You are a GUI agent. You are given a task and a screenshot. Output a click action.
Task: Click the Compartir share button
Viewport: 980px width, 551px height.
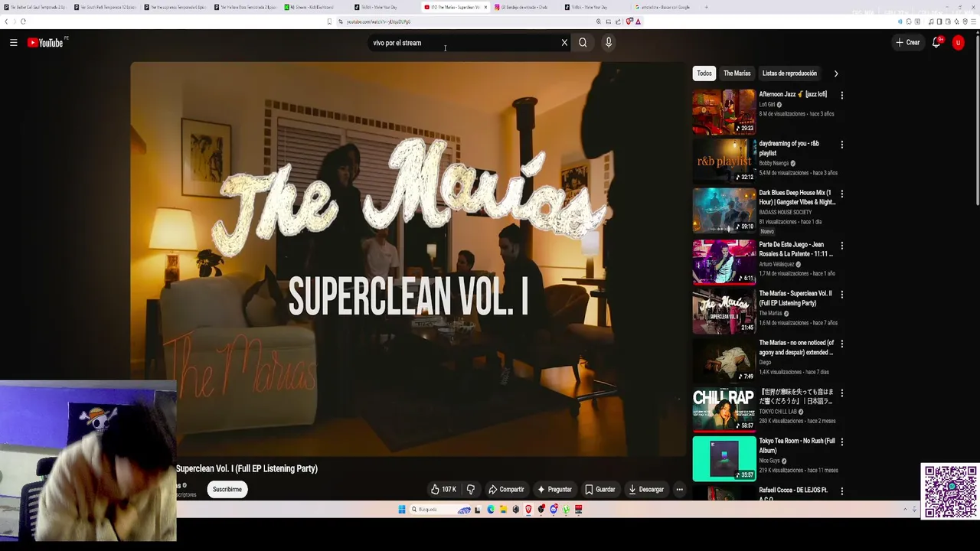(506, 490)
